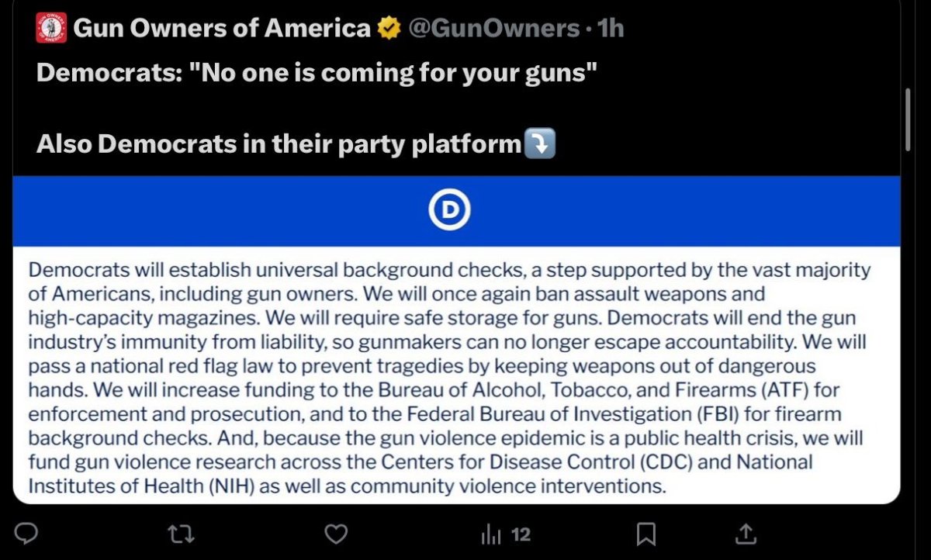Open Gun Owners of America display name
This screenshot has width=931, height=560.
pos(222,29)
